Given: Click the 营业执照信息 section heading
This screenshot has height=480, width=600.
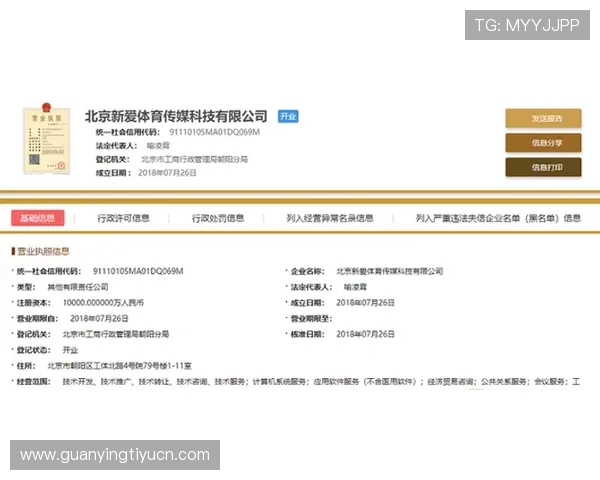Looking at the screenshot, I should (43, 251).
